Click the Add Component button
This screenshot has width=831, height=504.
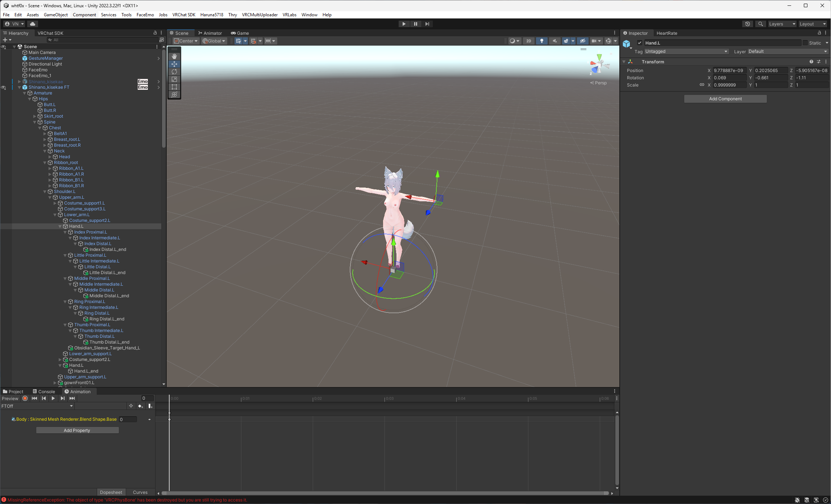pos(725,99)
